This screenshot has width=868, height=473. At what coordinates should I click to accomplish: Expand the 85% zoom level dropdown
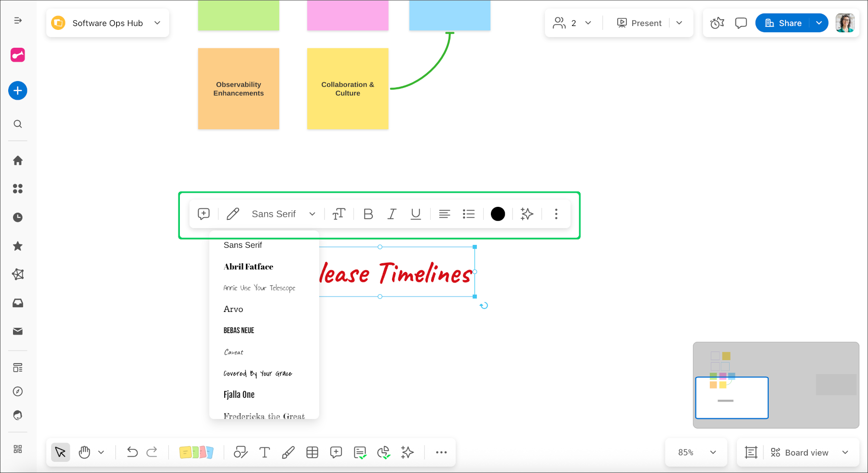[696, 452]
